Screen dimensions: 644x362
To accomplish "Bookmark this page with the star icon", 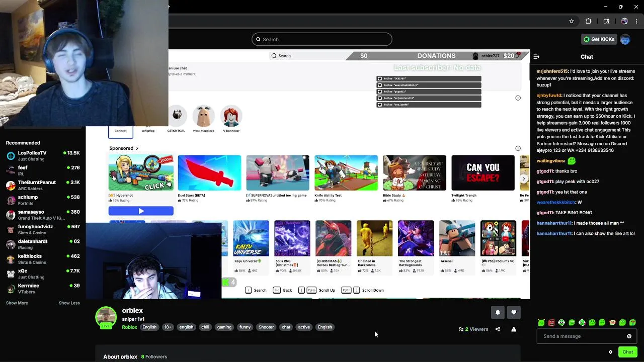I will 572,21.
